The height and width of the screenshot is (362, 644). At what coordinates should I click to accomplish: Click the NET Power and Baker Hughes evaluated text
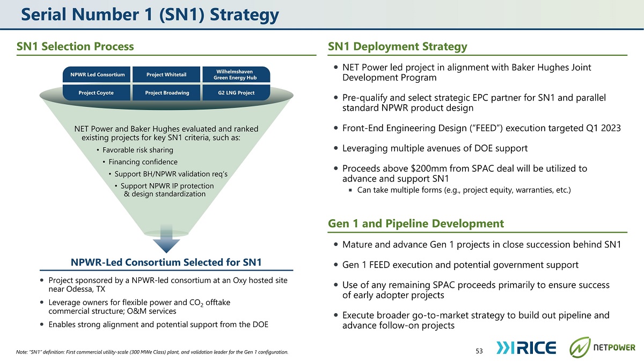point(166,133)
